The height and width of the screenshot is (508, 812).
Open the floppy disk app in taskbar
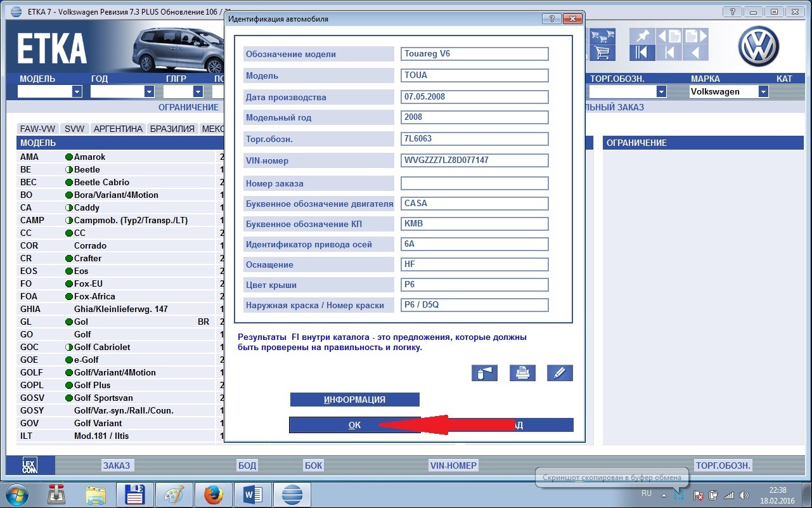[x=135, y=494]
